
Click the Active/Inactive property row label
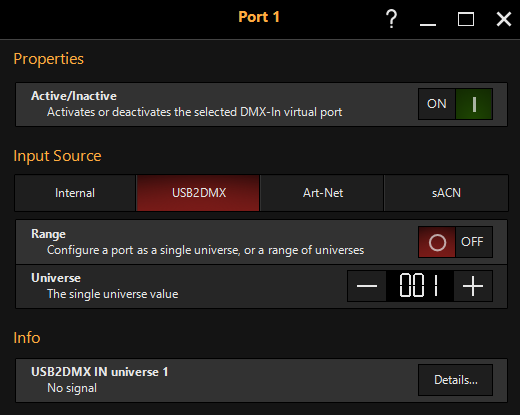coord(74,96)
